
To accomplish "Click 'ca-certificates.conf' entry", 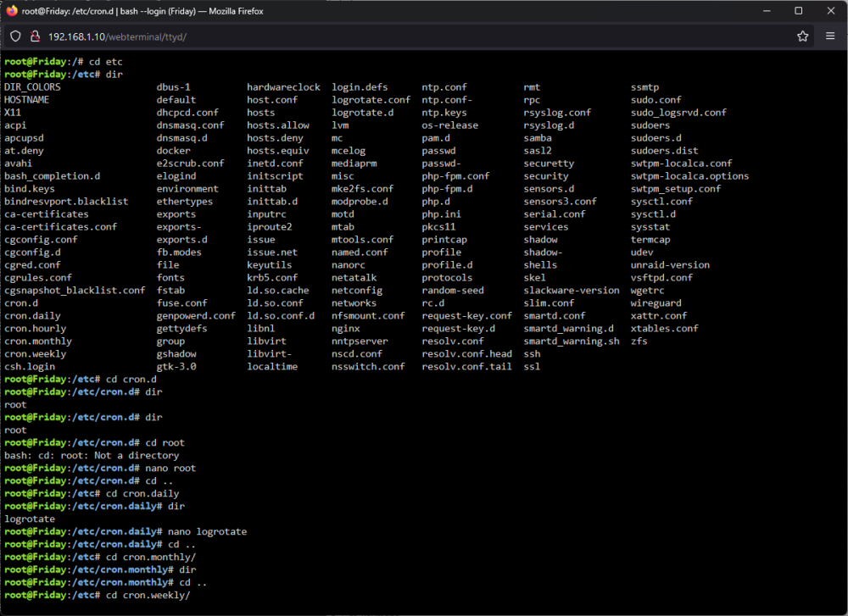I will click(x=60, y=227).
